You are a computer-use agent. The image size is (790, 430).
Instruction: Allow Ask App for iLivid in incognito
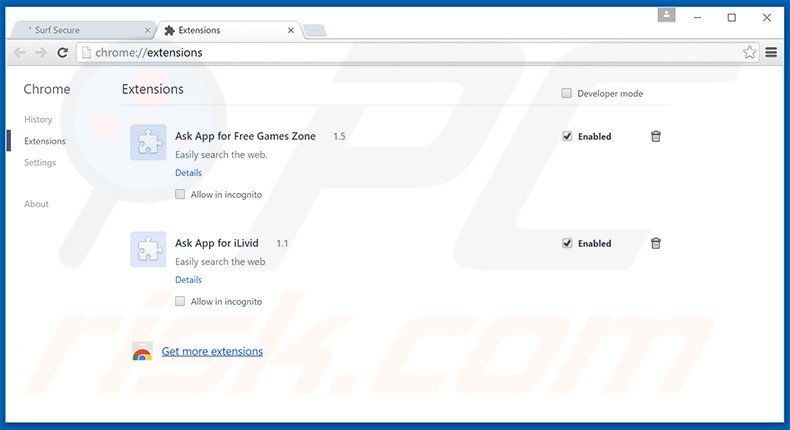tap(180, 301)
